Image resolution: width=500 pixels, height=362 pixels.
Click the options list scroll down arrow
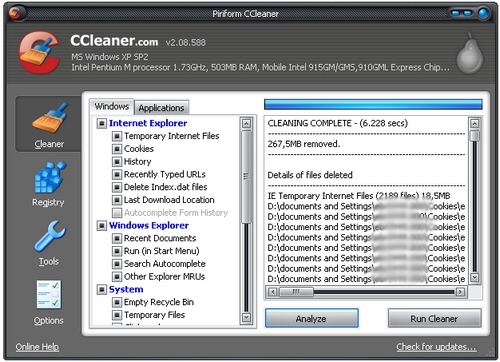pyautogui.click(x=246, y=317)
